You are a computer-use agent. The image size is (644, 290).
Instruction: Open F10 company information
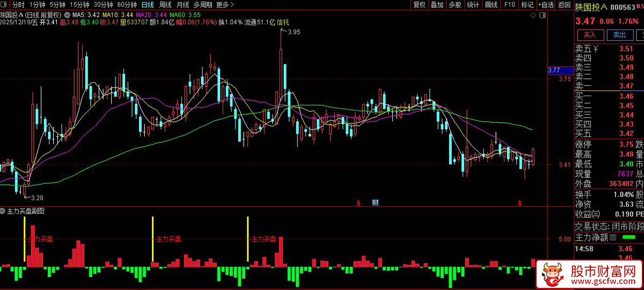tap(509, 5)
